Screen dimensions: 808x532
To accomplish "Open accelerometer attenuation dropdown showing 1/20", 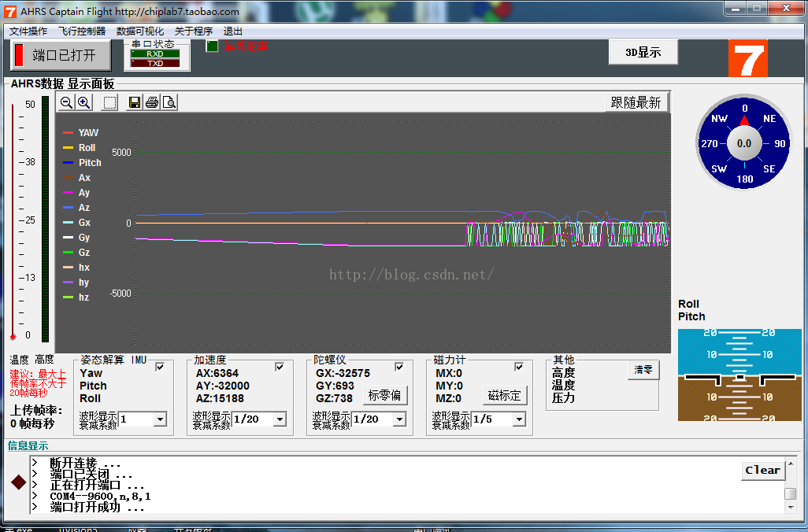I will pos(280,419).
